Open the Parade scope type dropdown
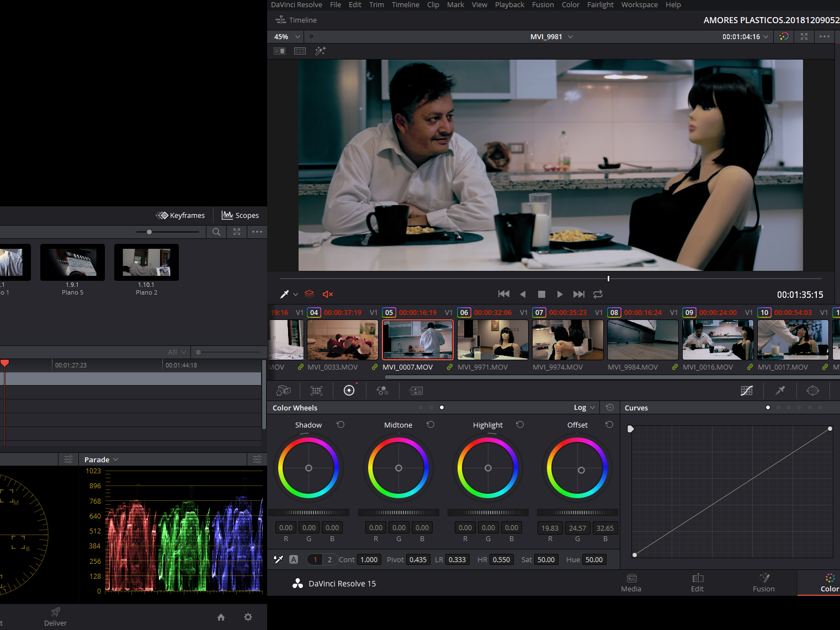840x630 pixels. (101, 460)
